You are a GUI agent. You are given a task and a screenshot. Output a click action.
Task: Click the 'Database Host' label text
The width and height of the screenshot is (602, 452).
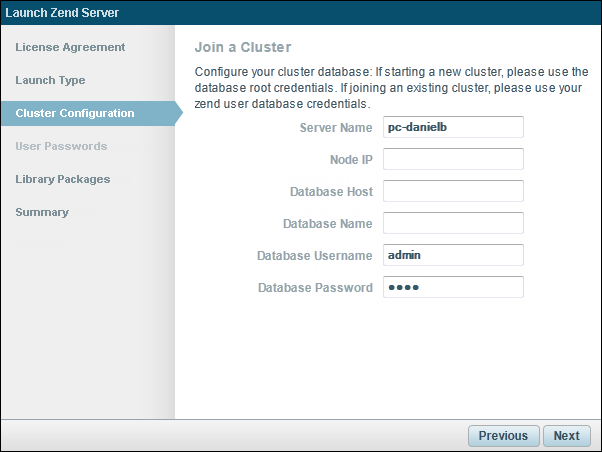click(x=331, y=192)
